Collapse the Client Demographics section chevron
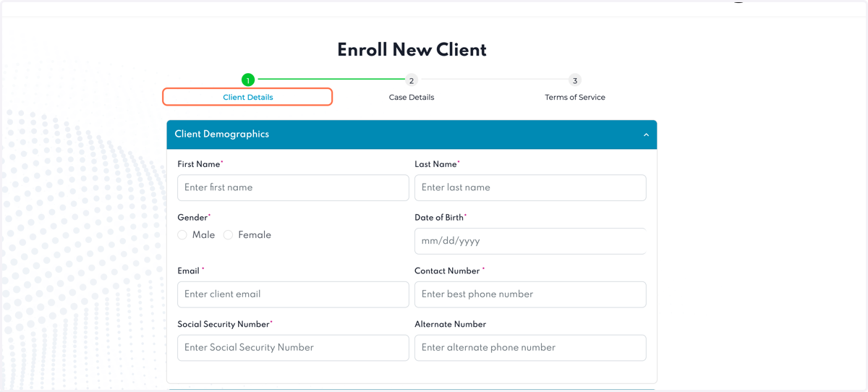Image resolution: width=868 pixels, height=392 pixels. 646,135
